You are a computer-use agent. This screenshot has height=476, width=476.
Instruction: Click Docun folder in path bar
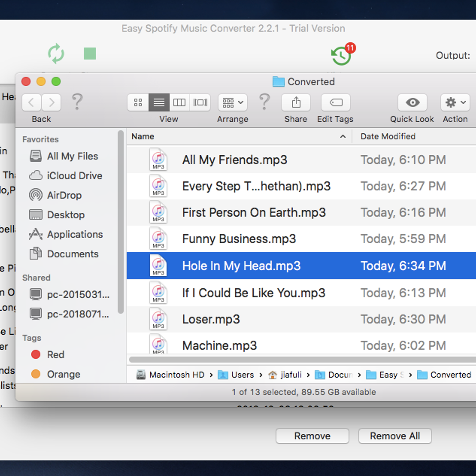(334, 375)
